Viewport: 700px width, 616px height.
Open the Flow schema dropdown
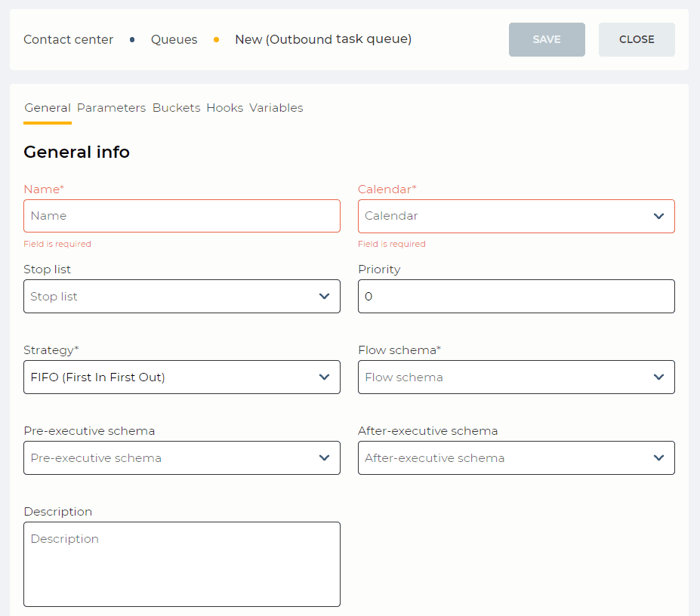(x=516, y=377)
